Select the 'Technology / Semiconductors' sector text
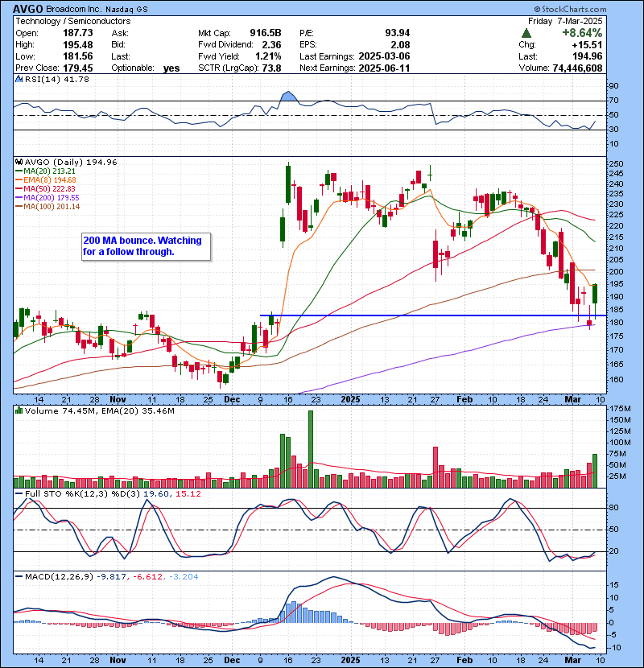The image size is (644, 668). point(73,21)
